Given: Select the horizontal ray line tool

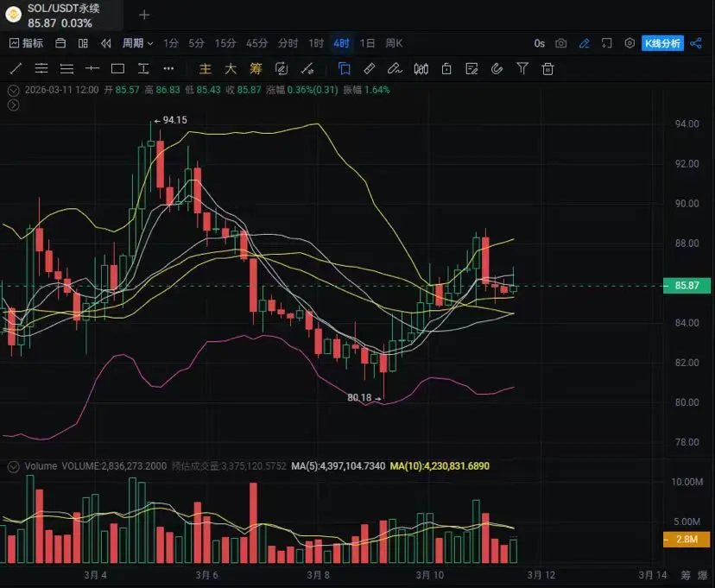Looking at the screenshot, I should [92, 69].
